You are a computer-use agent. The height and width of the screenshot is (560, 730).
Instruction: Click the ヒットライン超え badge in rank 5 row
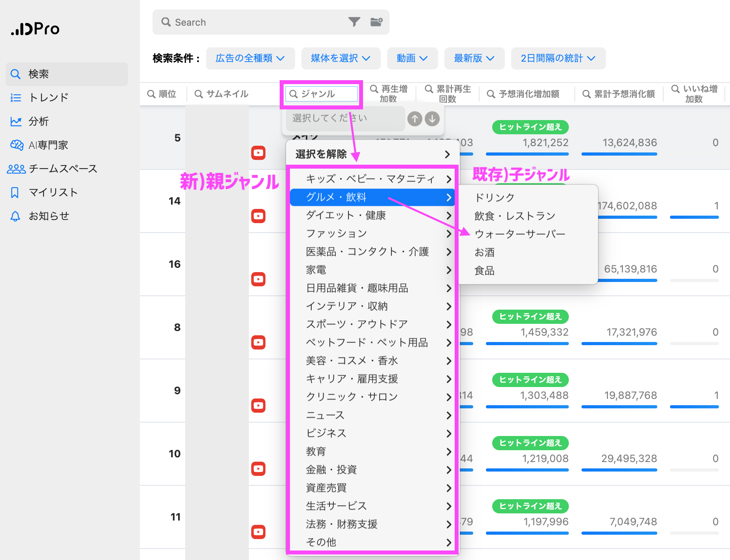[x=530, y=127]
